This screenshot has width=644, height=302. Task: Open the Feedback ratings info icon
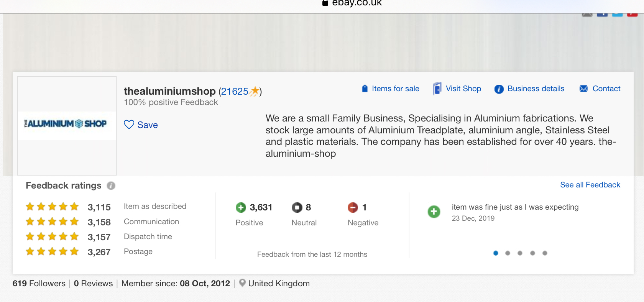click(x=111, y=186)
